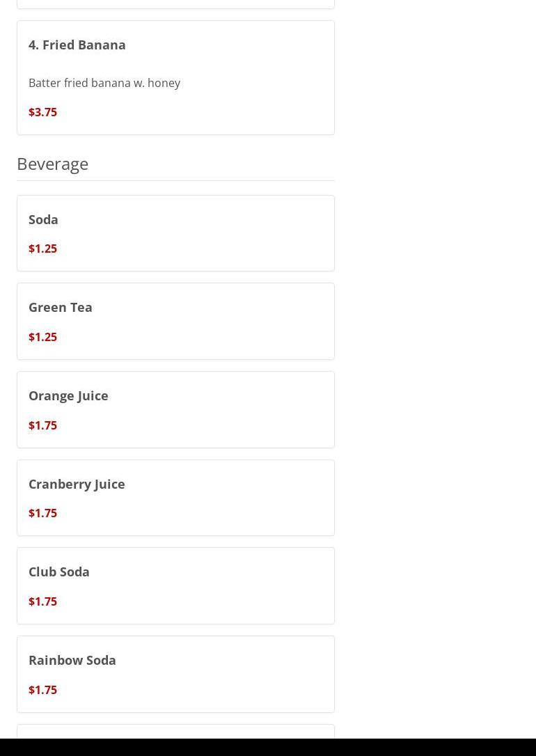This screenshot has height=756, width=536.
Task: Open the Soda menu item
Action: (43, 219)
